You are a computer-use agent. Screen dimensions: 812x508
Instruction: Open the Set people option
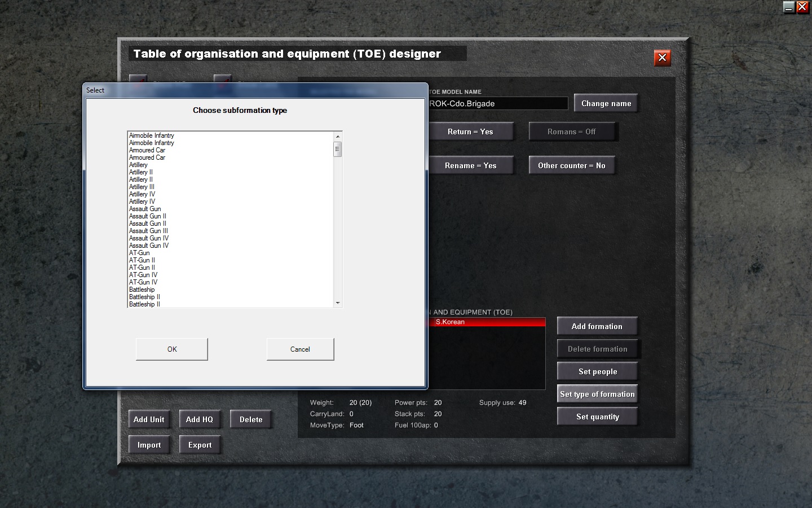pyautogui.click(x=597, y=371)
